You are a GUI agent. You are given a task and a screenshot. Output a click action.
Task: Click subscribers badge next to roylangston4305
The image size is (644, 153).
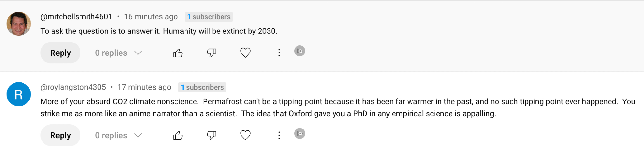coord(202,87)
